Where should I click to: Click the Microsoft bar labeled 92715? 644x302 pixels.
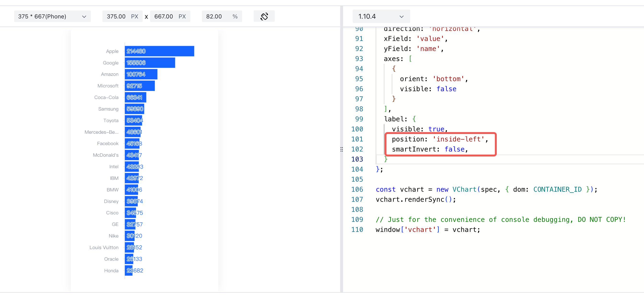point(140,86)
